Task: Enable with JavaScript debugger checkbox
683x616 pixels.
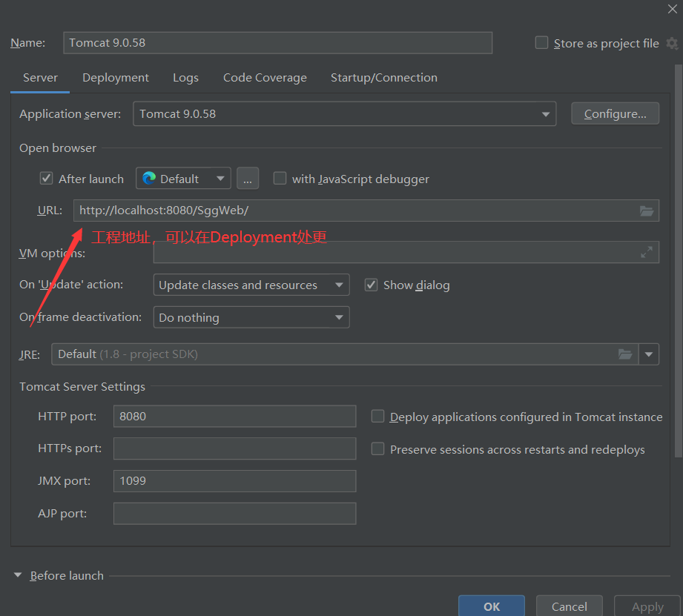Action: pyautogui.click(x=280, y=179)
